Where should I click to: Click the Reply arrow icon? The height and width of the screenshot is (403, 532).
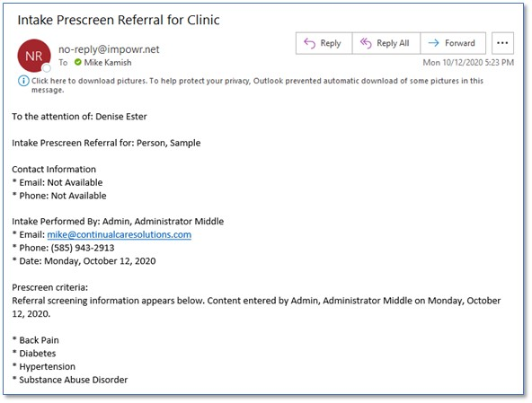click(309, 43)
